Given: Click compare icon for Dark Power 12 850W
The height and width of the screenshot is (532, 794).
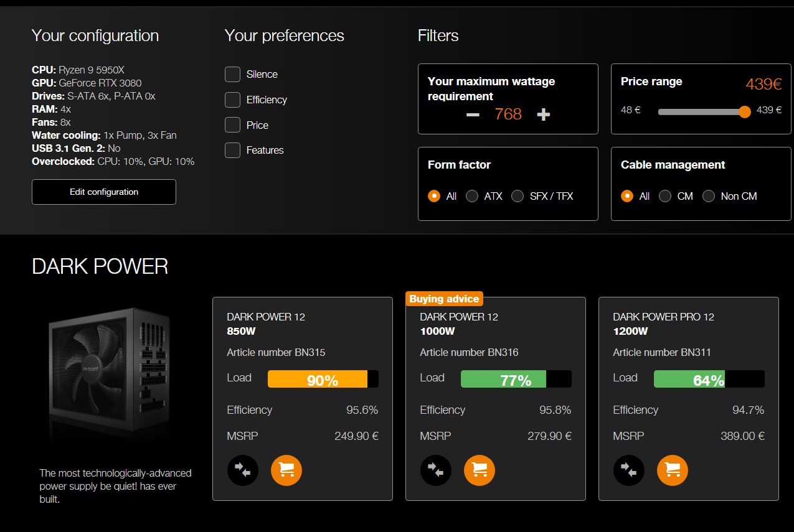Looking at the screenshot, I should pyautogui.click(x=242, y=470).
